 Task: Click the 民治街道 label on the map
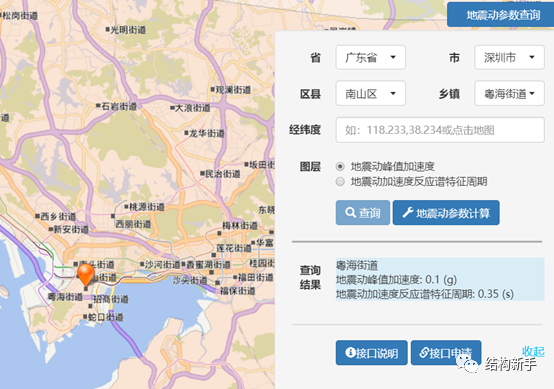(x=223, y=173)
